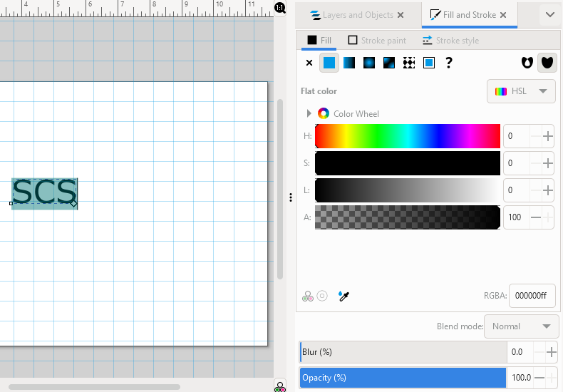Choose the Linear gradient fill icon
Image resolution: width=563 pixels, height=392 pixels.
(x=349, y=63)
